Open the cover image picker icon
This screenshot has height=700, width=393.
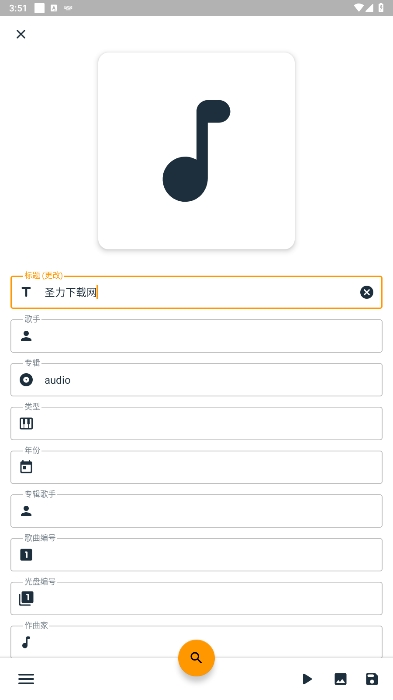tap(340, 679)
